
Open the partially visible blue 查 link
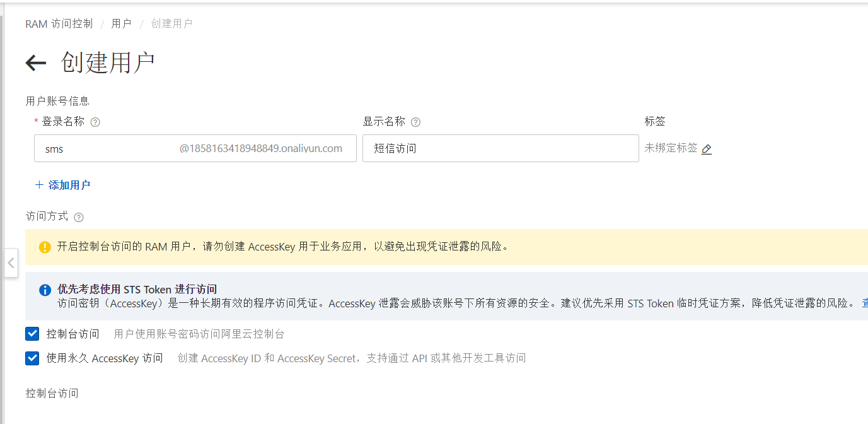(x=864, y=303)
